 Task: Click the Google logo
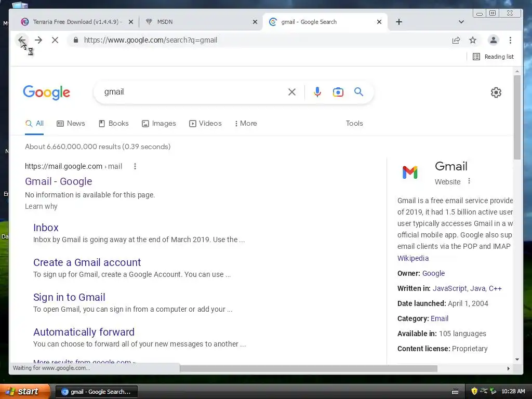(46, 92)
